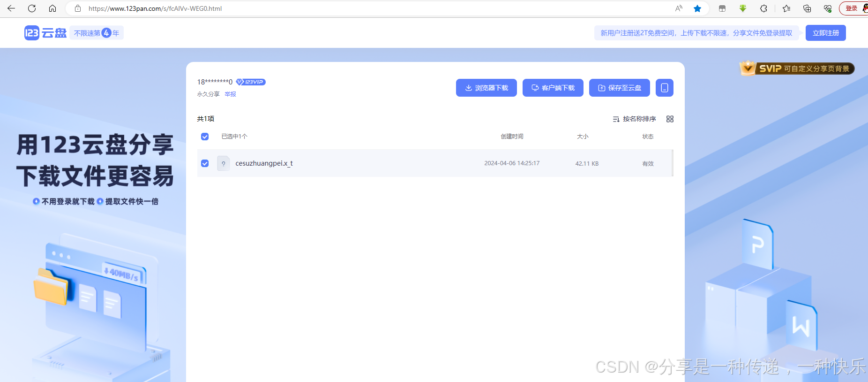Image resolution: width=868 pixels, height=382 pixels.
Task: Open the file cesuzhuangpei.x_t
Action: tap(264, 163)
